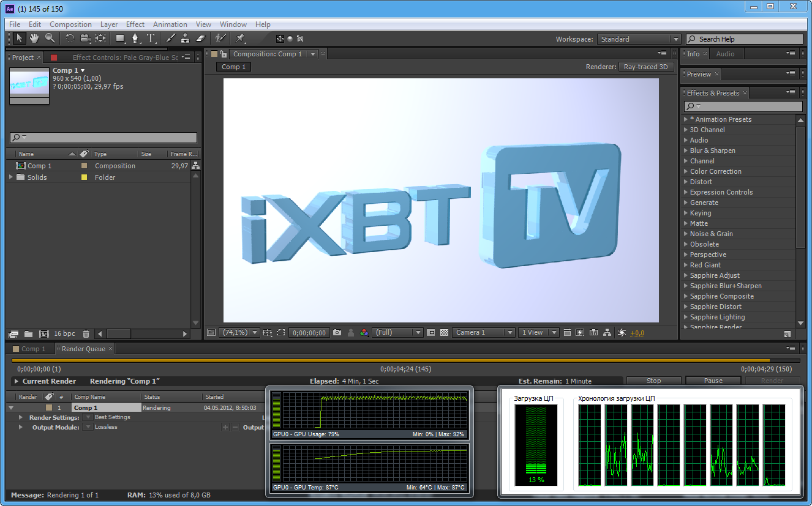The image size is (812, 506).
Task: Create a new folder in Project panel
Action: pyautogui.click(x=28, y=334)
